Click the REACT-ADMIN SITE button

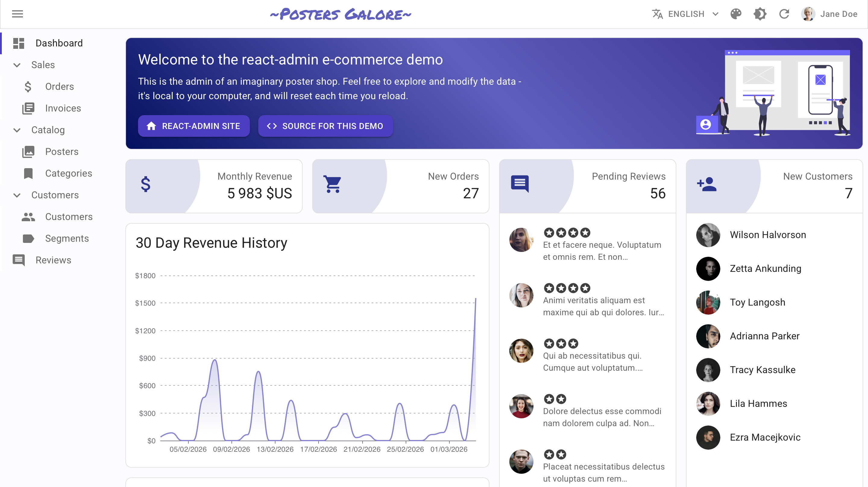[x=194, y=126]
